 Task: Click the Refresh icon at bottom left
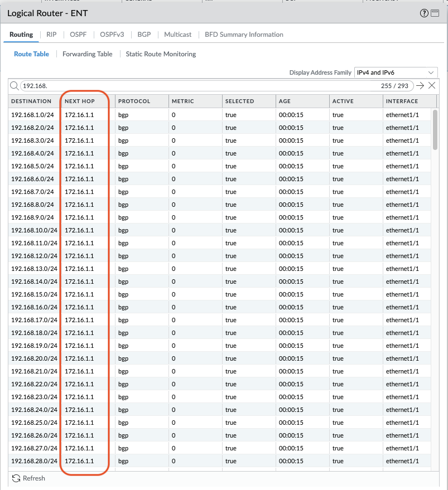coord(16,478)
